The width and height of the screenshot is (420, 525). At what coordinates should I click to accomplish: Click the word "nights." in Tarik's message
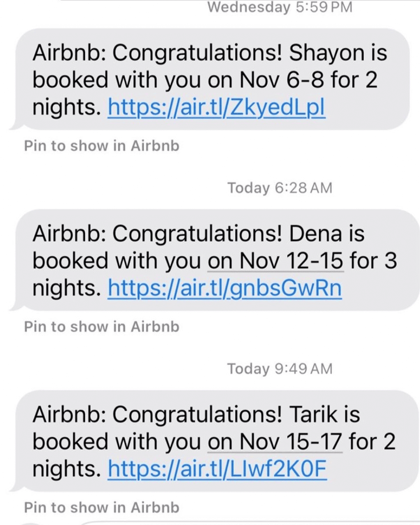tap(66, 469)
